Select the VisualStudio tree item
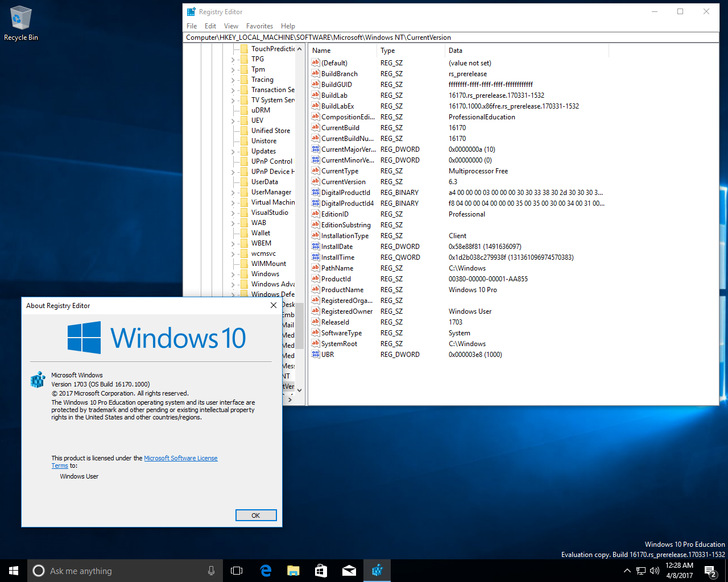 coord(270,213)
